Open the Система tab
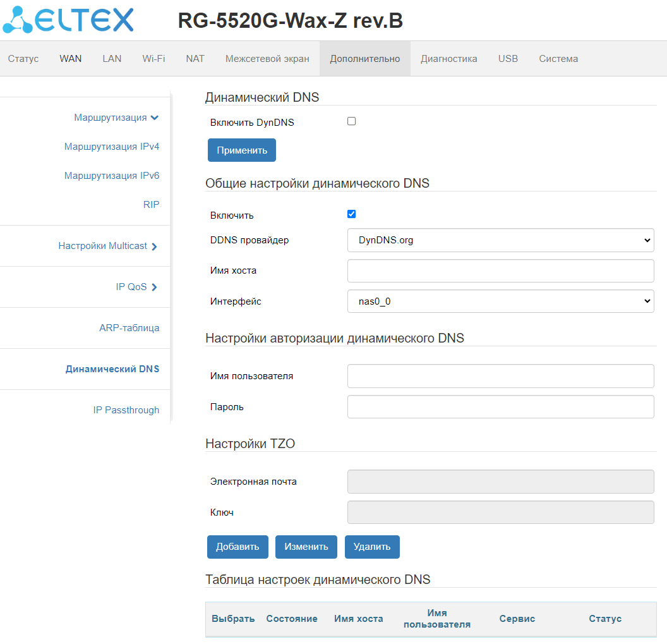Screen dimensions: 667x644 click(558, 59)
